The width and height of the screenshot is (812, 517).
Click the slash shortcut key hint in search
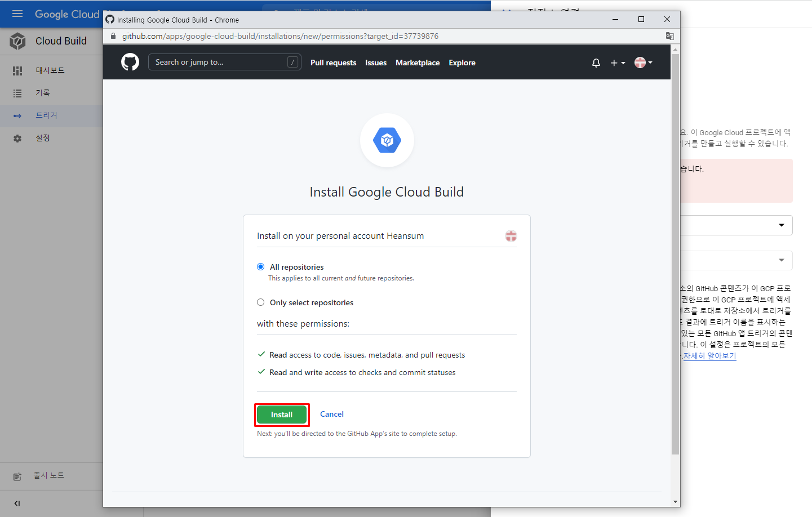pyautogui.click(x=292, y=62)
